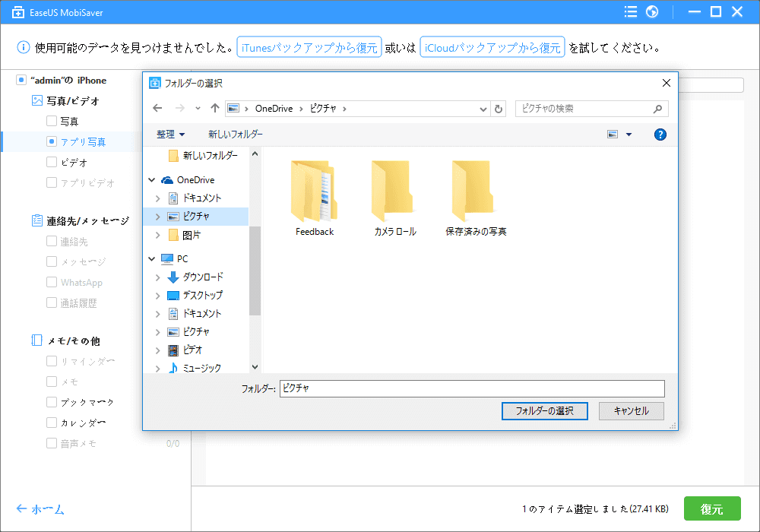This screenshot has height=532, width=760.
Task: Click the ダウンロード download arrow icon
Action: [x=173, y=277]
